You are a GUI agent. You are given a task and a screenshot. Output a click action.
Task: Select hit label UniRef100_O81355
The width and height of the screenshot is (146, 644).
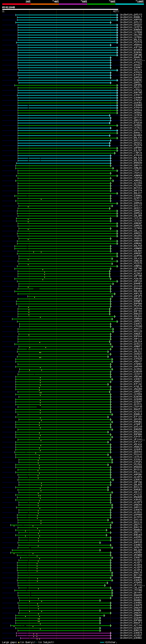click(x=131, y=35)
